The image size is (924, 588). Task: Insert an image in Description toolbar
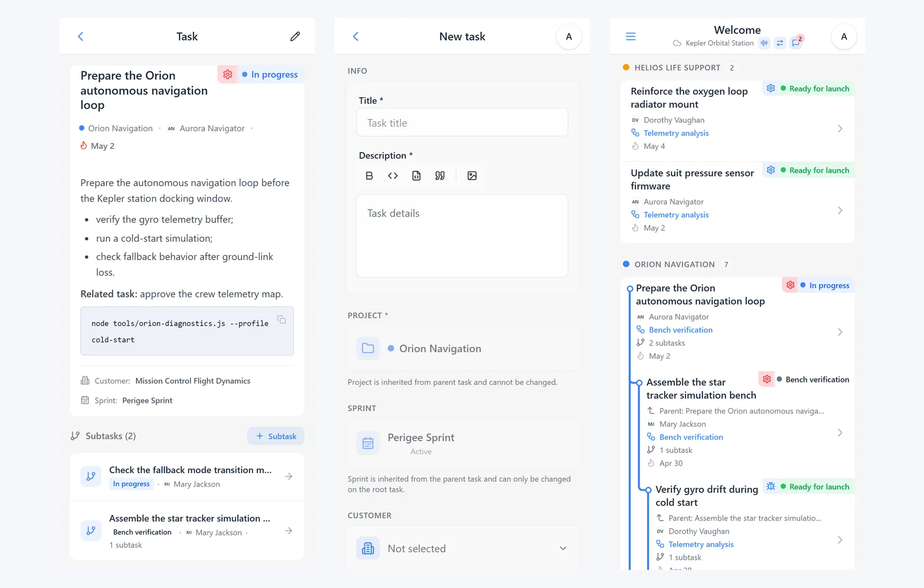[472, 176]
